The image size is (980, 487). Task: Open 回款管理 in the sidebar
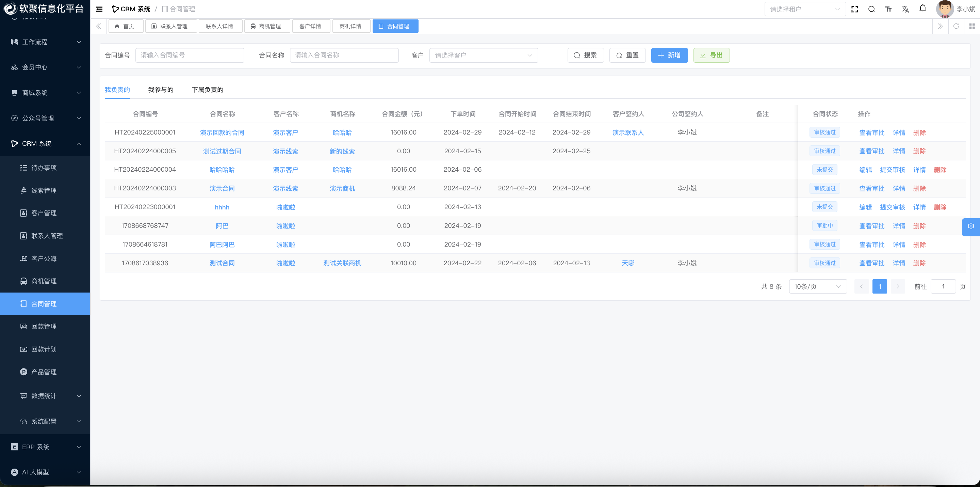[x=44, y=327]
